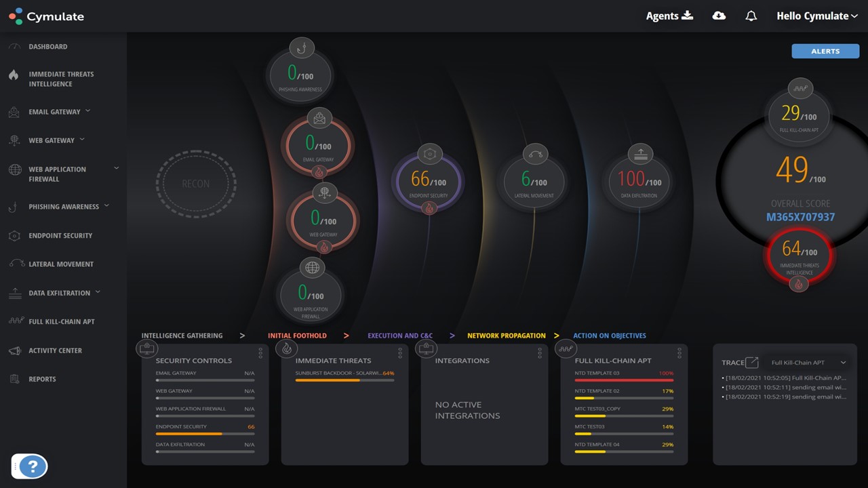Expand the Email Gateway sidebar submenu
868x488 pixels.
(87, 111)
